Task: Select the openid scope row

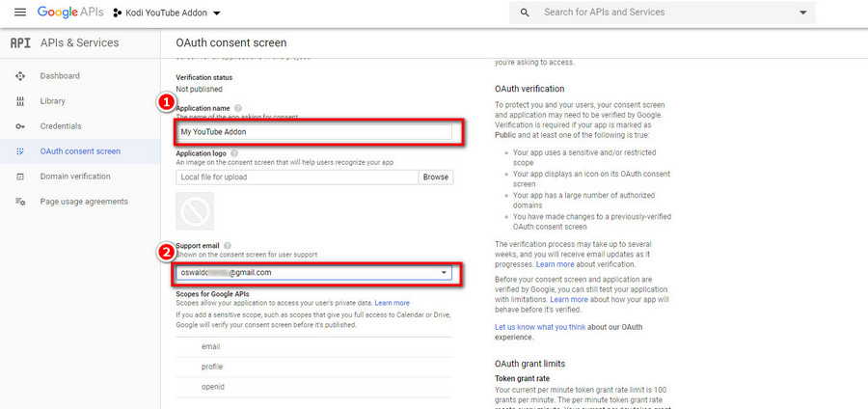Action: [313, 387]
